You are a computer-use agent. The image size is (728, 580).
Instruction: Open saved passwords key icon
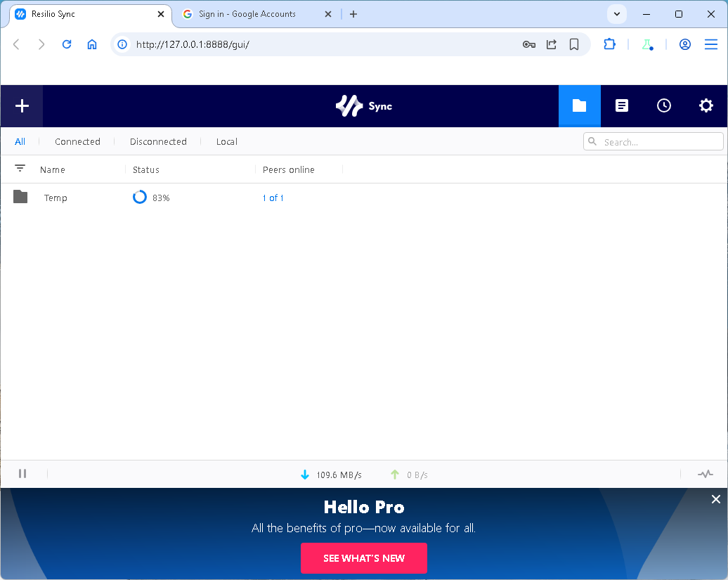(529, 44)
